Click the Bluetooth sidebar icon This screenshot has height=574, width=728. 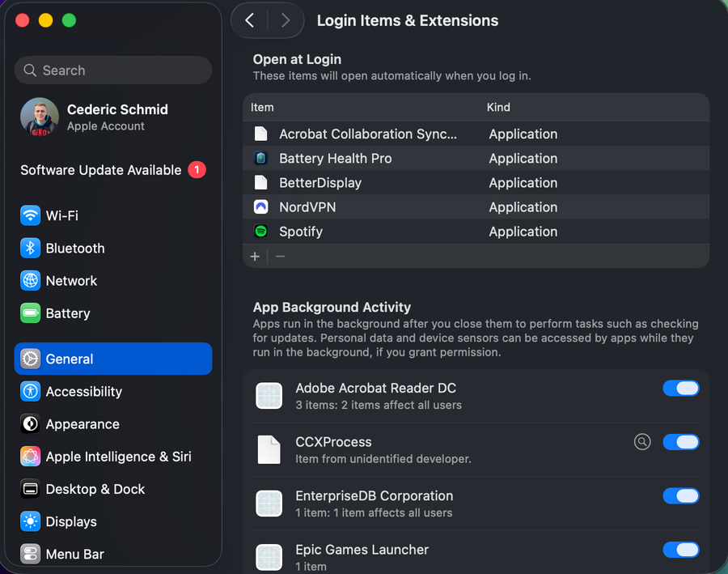click(x=30, y=249)
